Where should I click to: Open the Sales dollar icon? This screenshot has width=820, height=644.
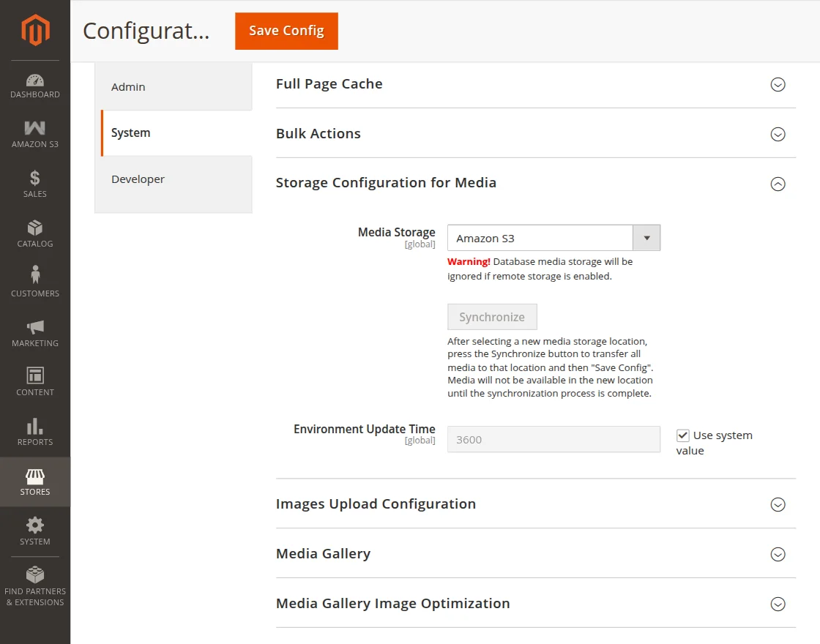(x=35, y=178)
